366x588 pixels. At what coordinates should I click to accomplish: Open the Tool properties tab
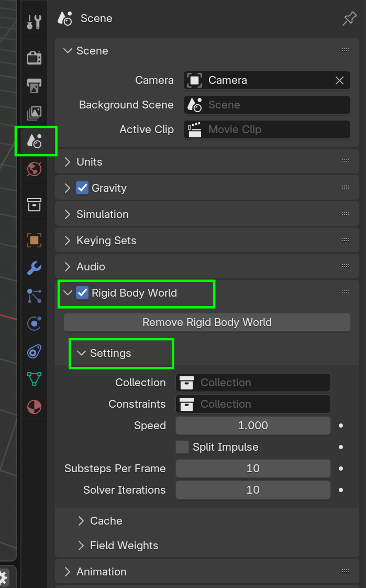click(x=35, y=23)
